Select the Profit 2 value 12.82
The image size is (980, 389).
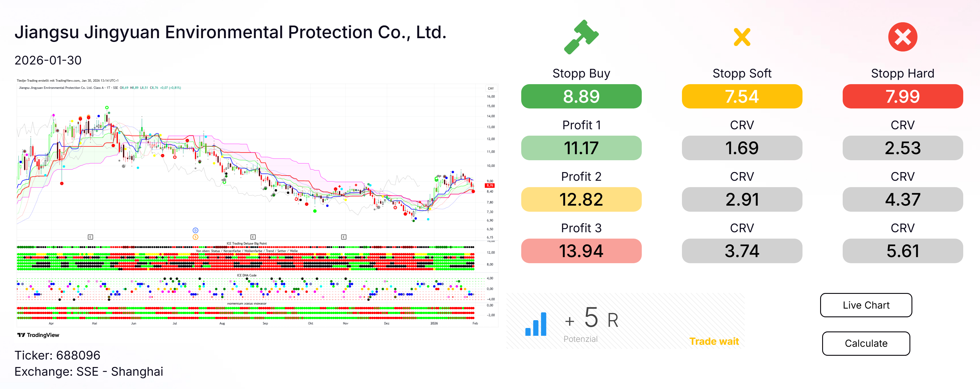(x=581, y=200)
